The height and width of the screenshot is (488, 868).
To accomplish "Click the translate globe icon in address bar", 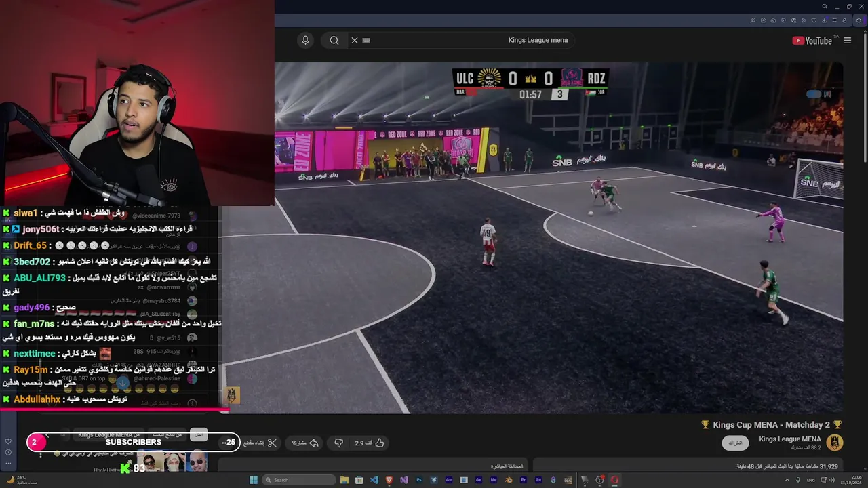I will [793, 20].
